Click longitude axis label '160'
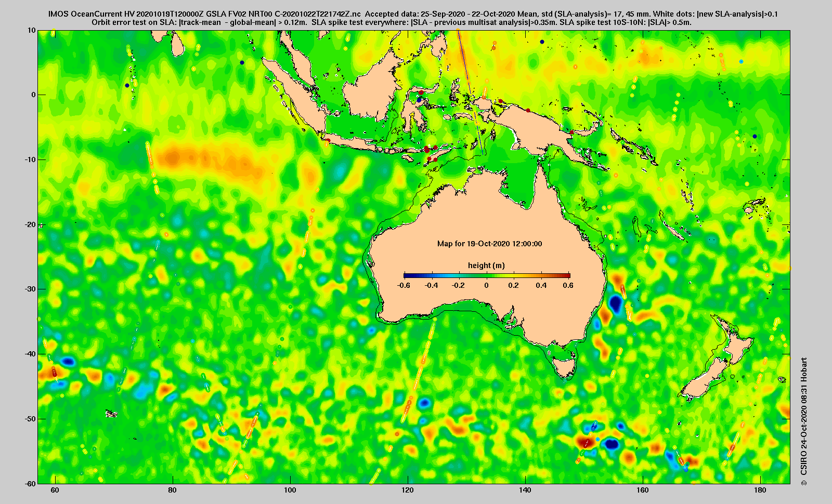The height and width of the screenshot is (504, 832). [643, 490]
